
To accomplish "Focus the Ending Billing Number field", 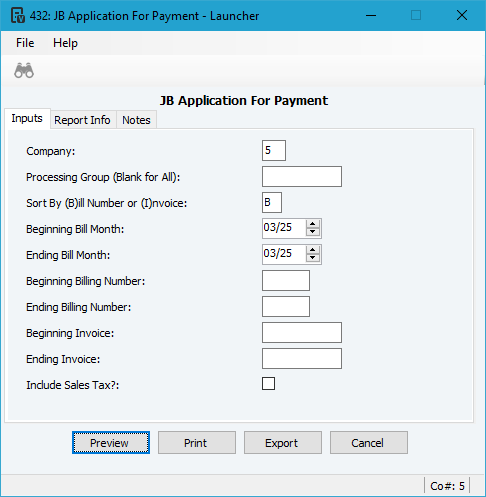I will coord(286,306).
